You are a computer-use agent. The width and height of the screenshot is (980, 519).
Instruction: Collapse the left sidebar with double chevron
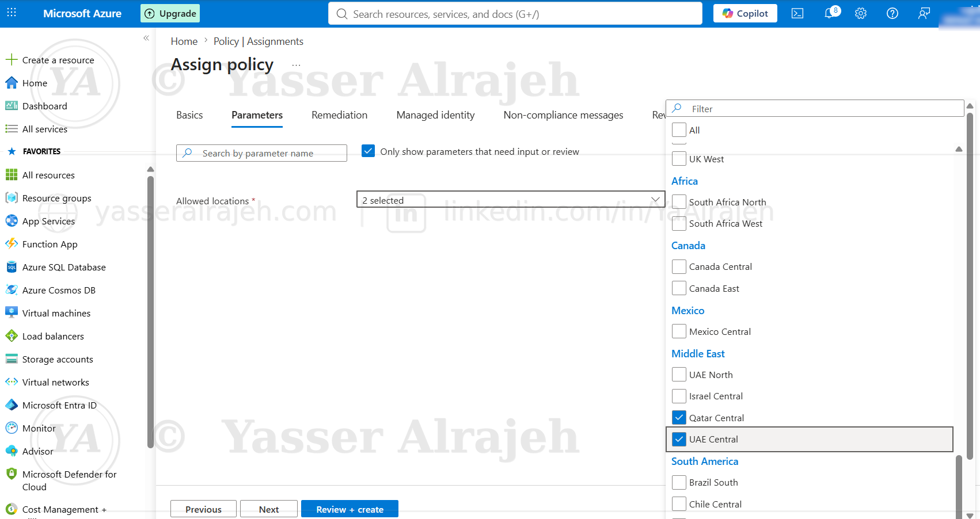[146, 38]
